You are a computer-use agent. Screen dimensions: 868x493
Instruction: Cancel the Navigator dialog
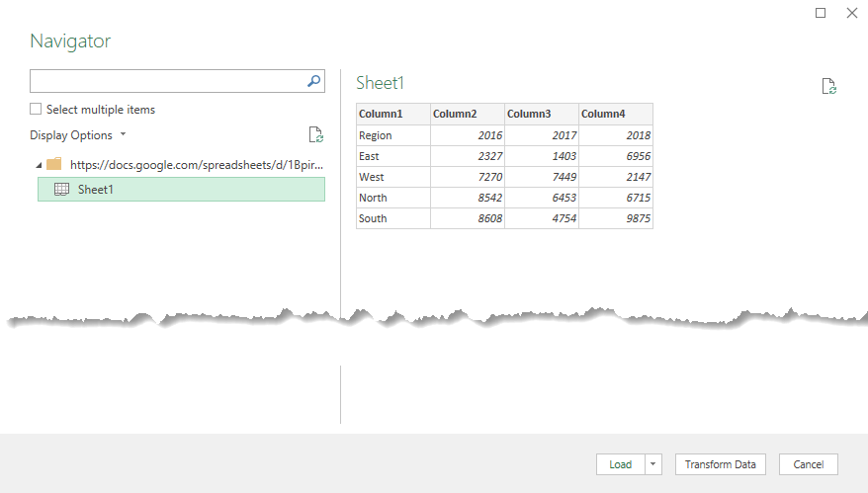(x=809, y=464)
